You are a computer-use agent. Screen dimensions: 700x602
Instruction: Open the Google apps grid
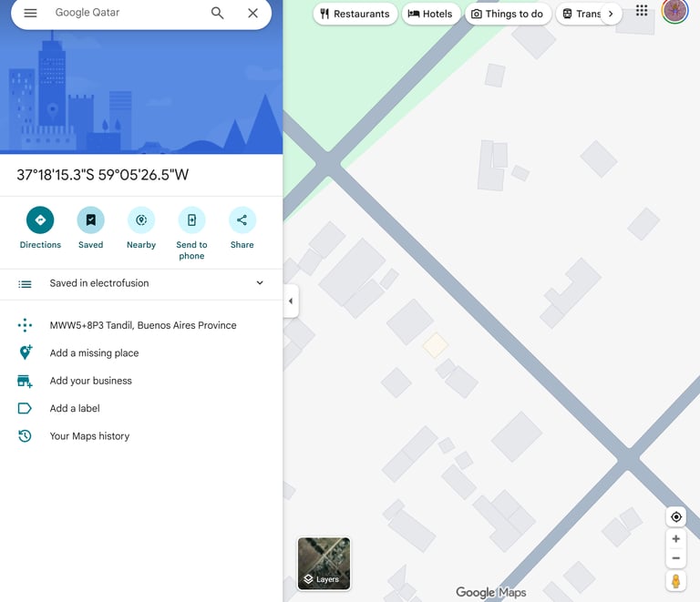(642, 10)
